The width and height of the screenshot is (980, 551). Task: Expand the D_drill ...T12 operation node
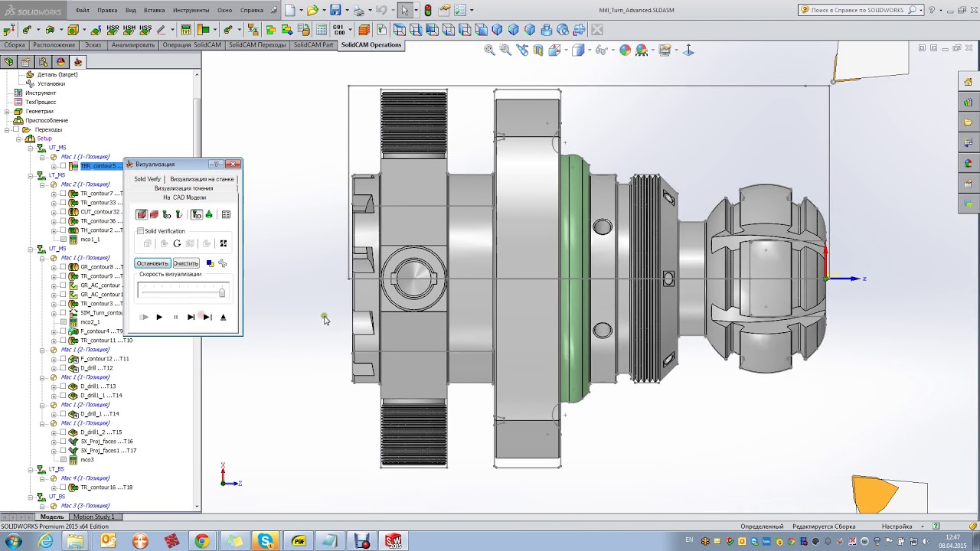point(54,368)
